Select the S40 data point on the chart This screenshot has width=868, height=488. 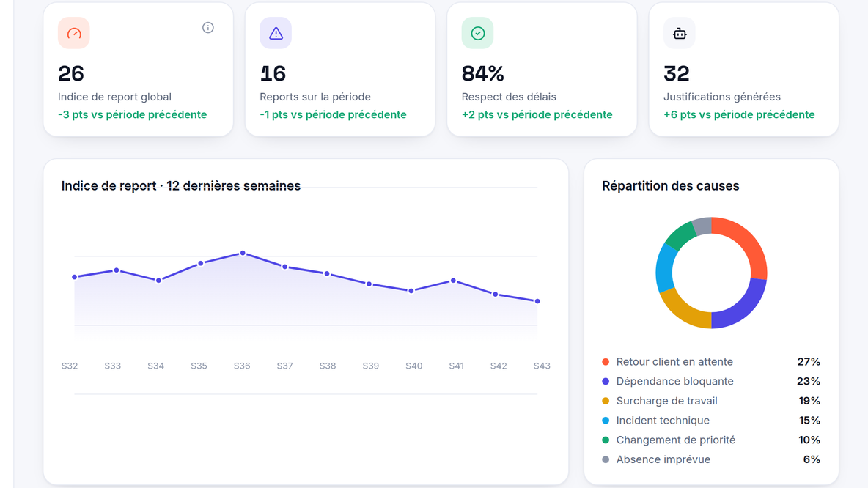pyautogui.click(x=411, y=291)
